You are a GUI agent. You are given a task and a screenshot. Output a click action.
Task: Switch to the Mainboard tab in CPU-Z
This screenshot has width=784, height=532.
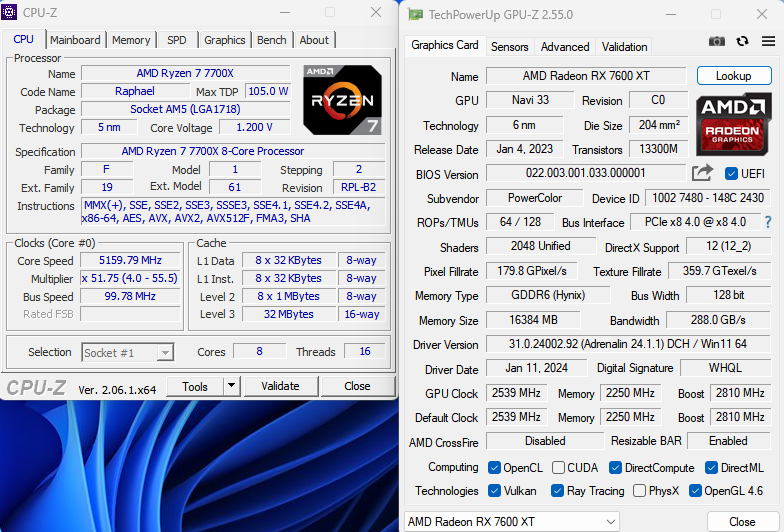tap(75, 40)
